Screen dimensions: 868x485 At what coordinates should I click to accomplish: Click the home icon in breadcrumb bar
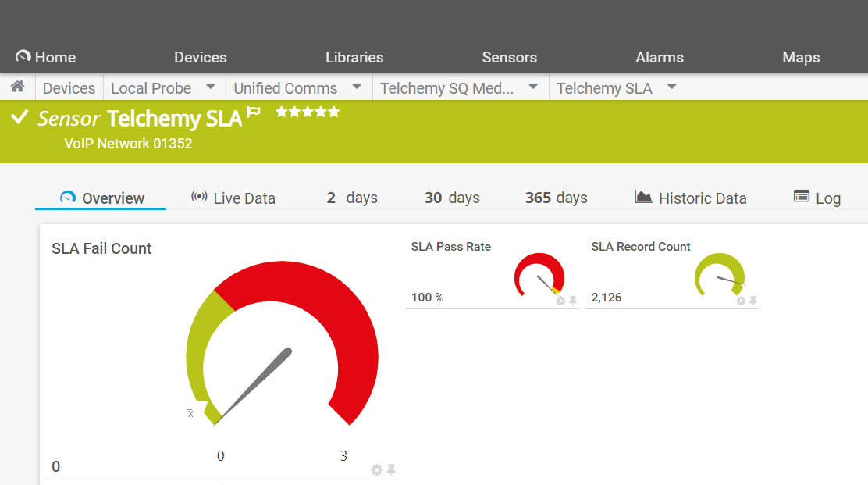[x=17, y=87]
